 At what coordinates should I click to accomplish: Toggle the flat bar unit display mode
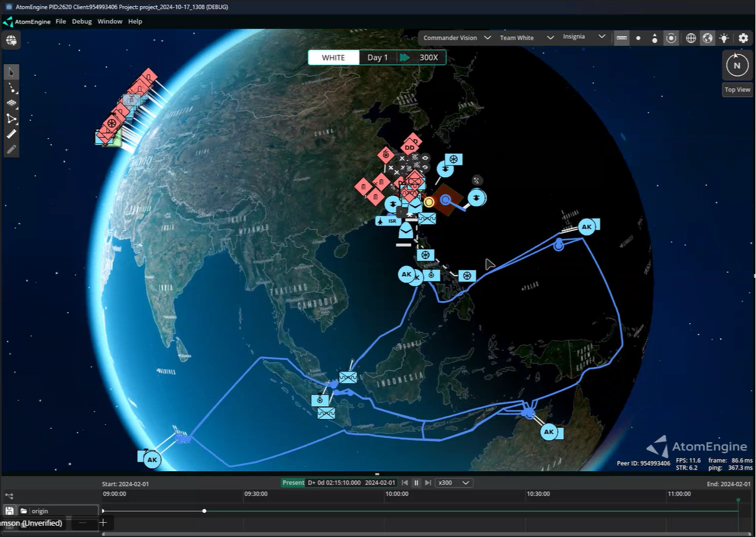tap(621, 38)
